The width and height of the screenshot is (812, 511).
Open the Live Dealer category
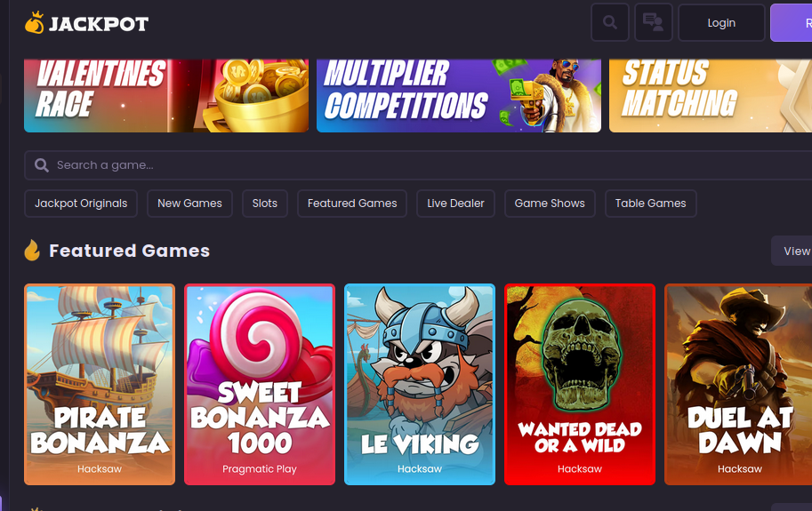[x=455, y=204]
